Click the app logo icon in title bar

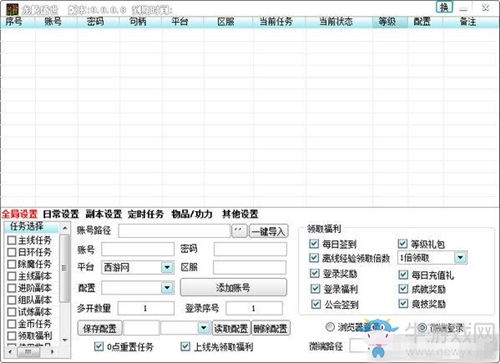tap(12, 9)
